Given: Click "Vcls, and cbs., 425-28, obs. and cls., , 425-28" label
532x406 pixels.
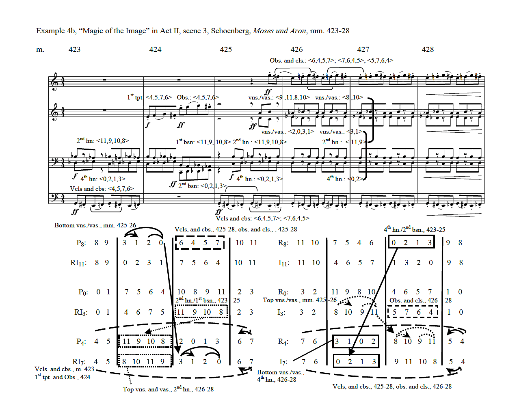Looking at the screenshot, I should (236, 230).
